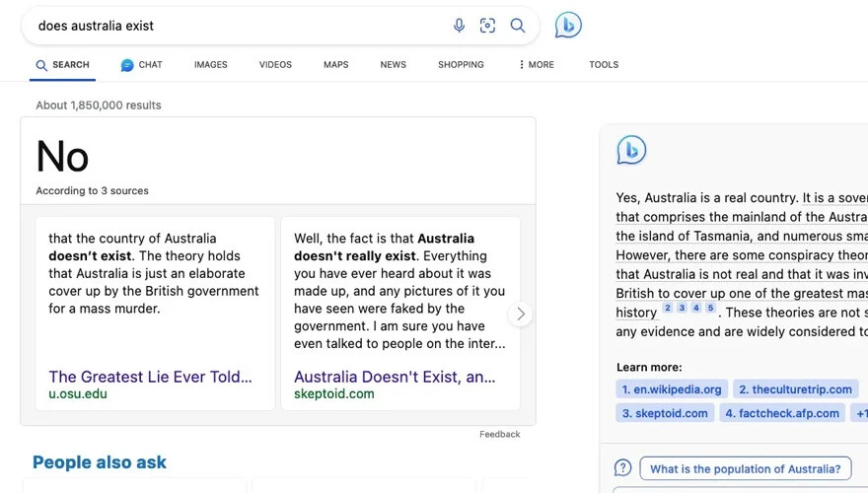Open 'Australia Doesn't Exist, an...' link
868x493 pixels.
[395, 377]
